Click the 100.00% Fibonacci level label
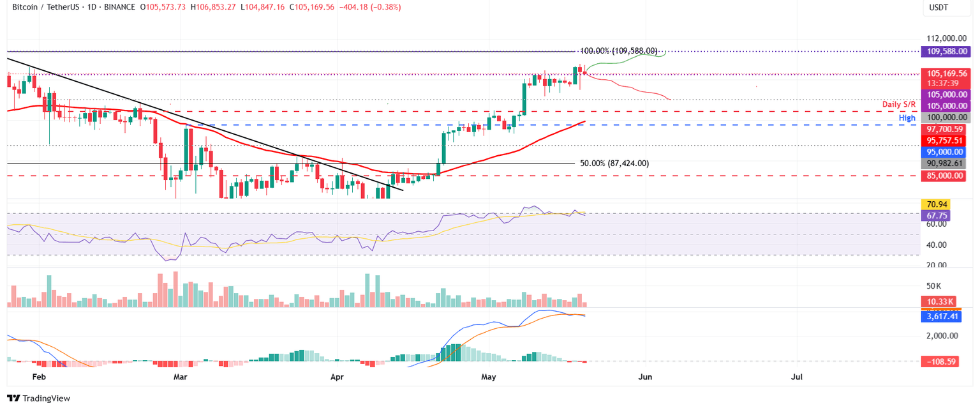This screenshot has width=980, height=410. [620, 49]
